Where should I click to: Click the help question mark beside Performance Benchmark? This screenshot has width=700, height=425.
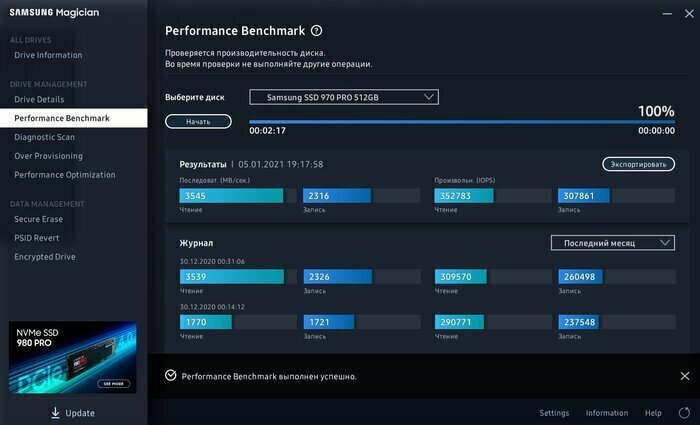pos(317,32)
